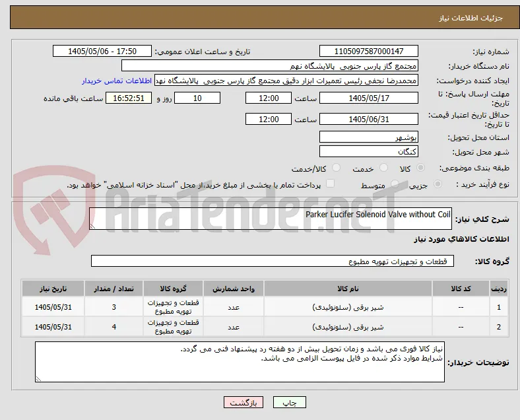Click the Parker Lucifer Solenoid Valve description box
The width and height of the screenshot is (520, 420).
(x=271, y=219)
